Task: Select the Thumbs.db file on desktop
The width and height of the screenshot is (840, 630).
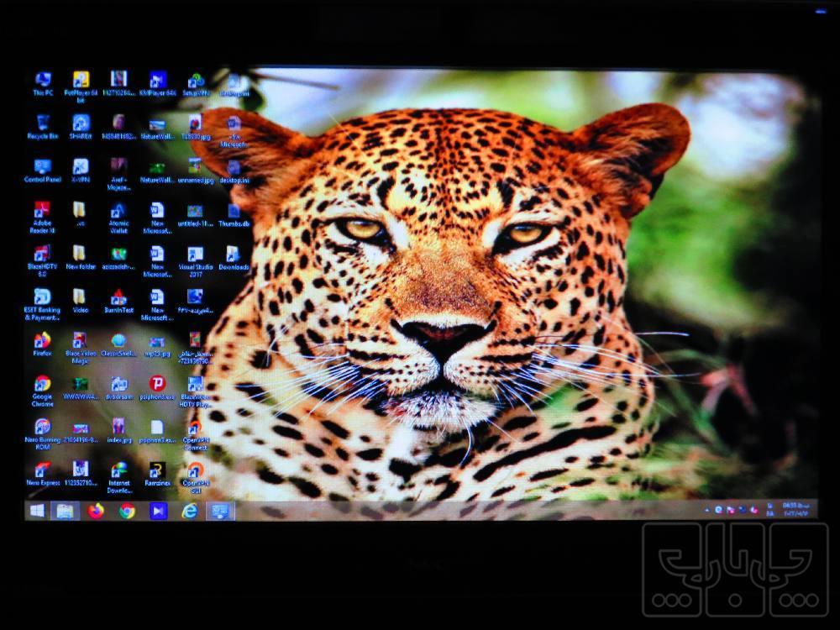Action: pyautogui.click(x=234, y=213)
